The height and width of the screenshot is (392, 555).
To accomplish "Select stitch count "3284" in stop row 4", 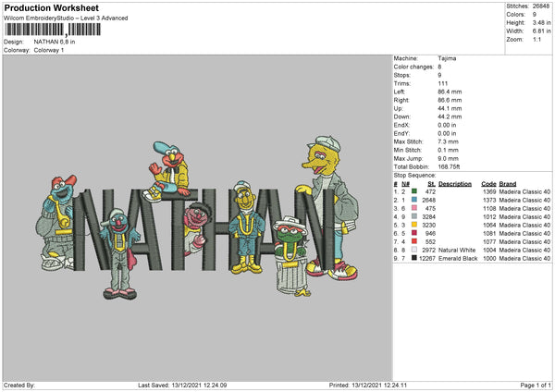I will point(428,217).
